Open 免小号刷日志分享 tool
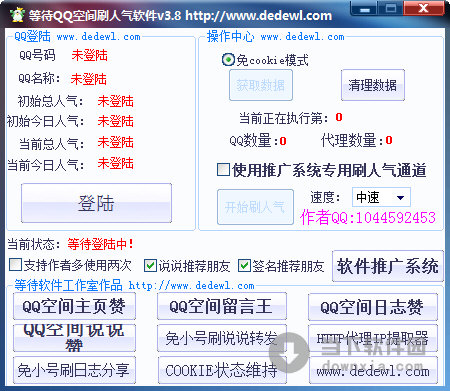The image size is (450, 391). [74, 370]
